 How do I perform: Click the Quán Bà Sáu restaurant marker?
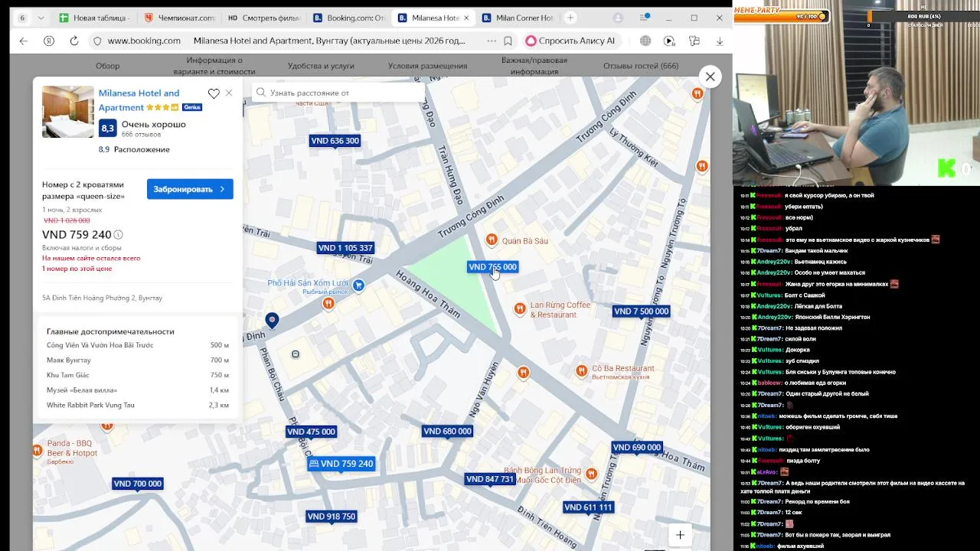tap(492, 240)
